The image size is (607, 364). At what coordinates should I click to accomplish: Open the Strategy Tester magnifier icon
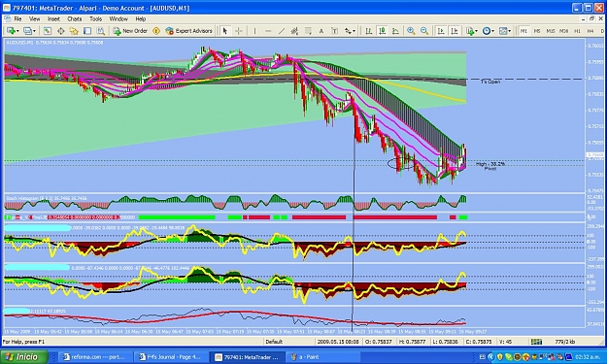(x=101, y=31)
